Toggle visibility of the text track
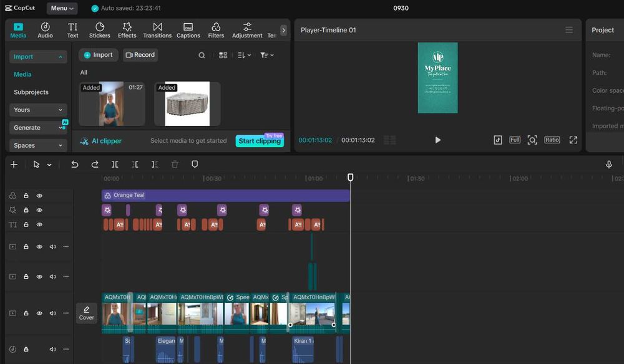 [39, 224]
